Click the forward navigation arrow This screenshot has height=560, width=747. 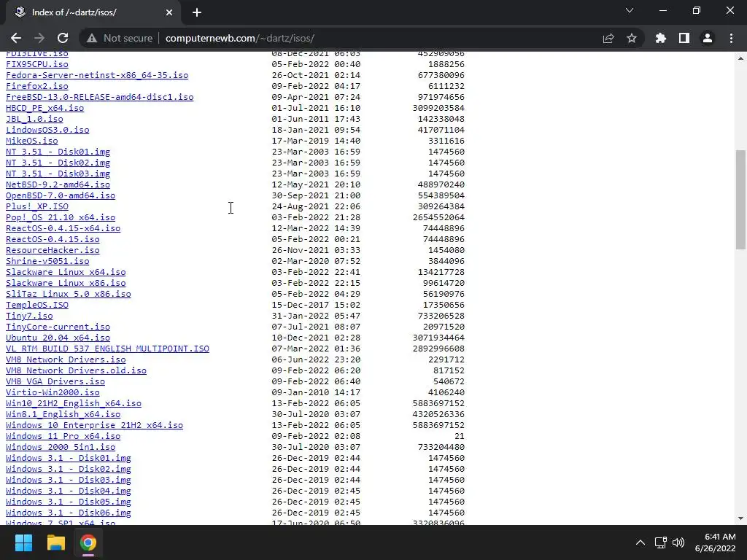click(x=39, y=38)
